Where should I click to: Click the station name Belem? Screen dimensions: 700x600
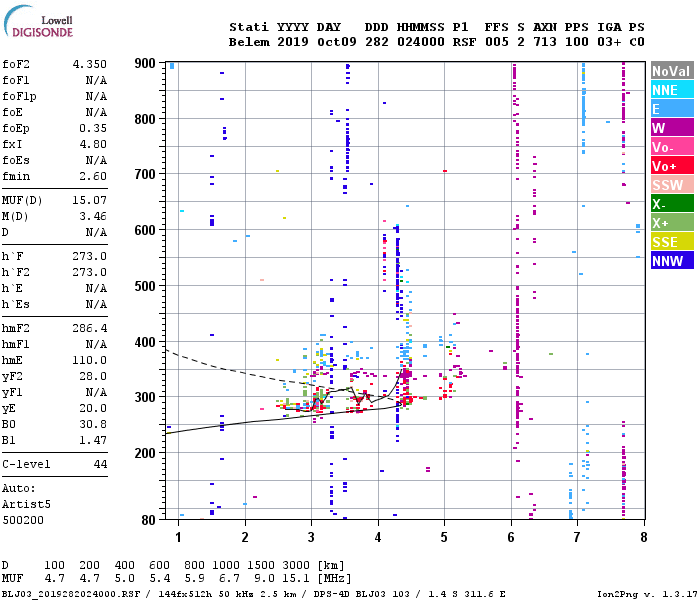249,42
